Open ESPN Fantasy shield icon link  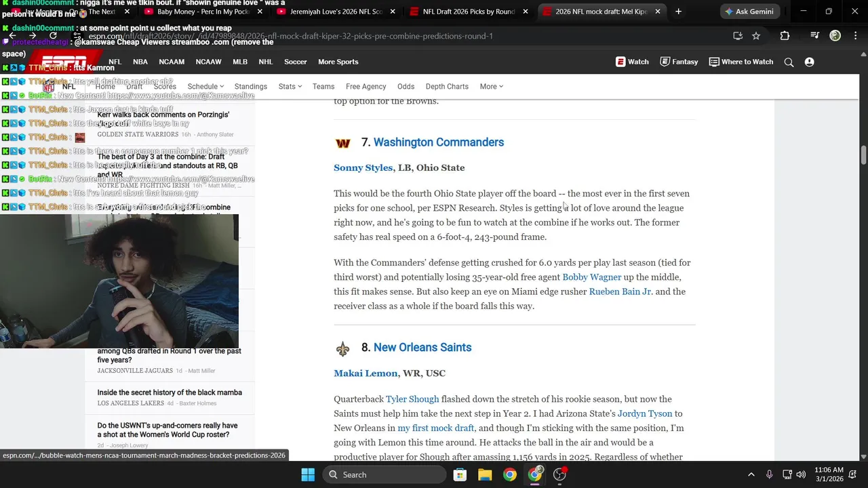679,62
